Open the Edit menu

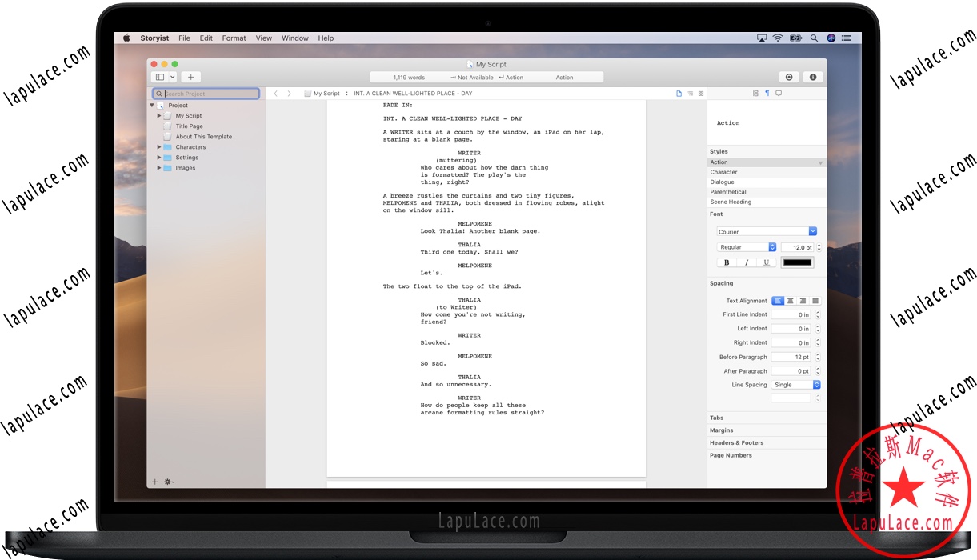pos(206,38)
